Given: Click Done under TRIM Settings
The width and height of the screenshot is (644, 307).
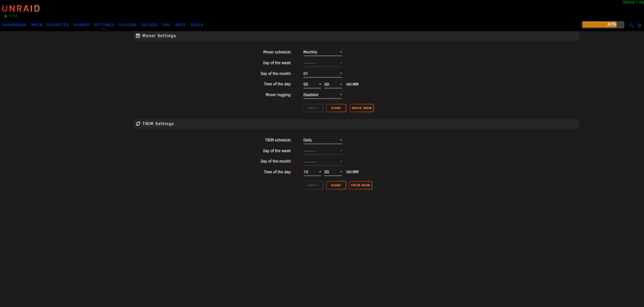Looking at the screenshot, I should (336, 185).
